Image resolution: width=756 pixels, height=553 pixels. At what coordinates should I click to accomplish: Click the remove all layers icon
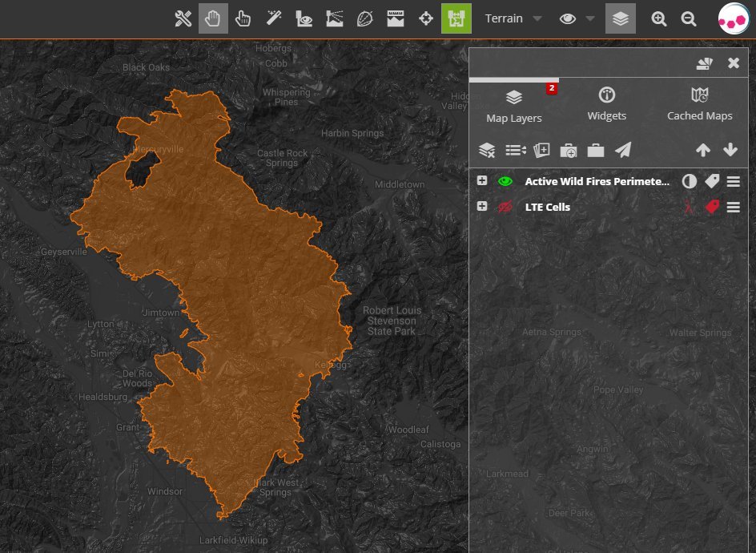[487, 150]
